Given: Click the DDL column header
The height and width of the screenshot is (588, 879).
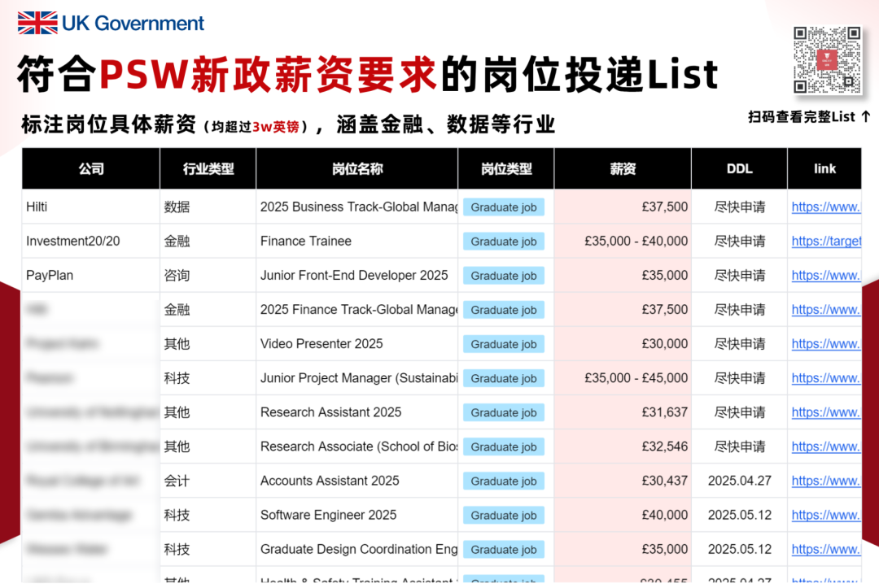Looking at the screenshot, I should click(x=739, y=168).
